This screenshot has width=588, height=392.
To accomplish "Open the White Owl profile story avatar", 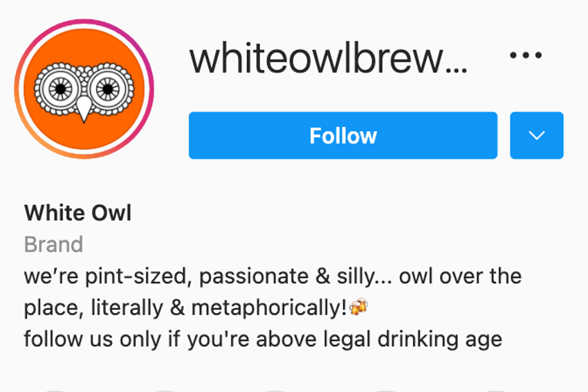I will pyautogui.click(x=84, y=89).
